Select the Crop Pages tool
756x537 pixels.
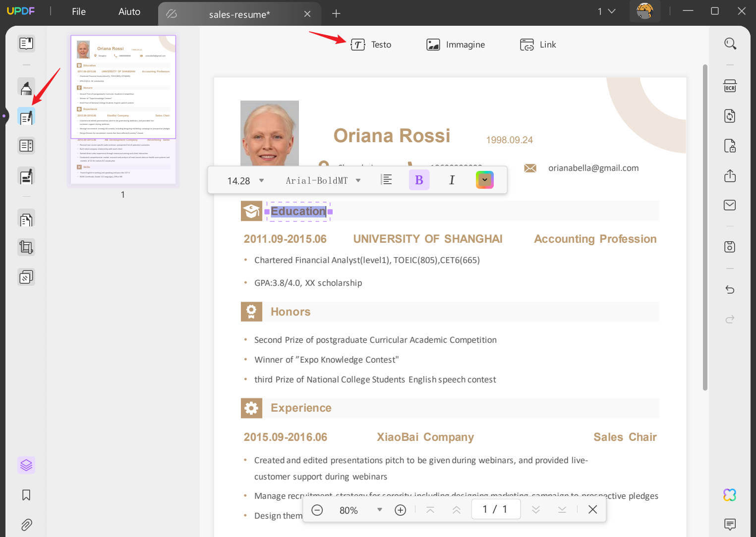coord(26,247)
